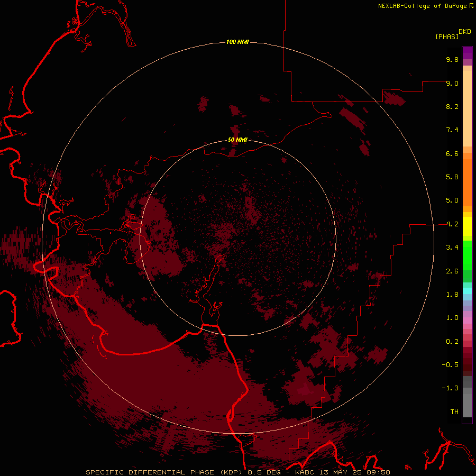
Task: Click the 0.2 scale value
Action: pos(452,342)
